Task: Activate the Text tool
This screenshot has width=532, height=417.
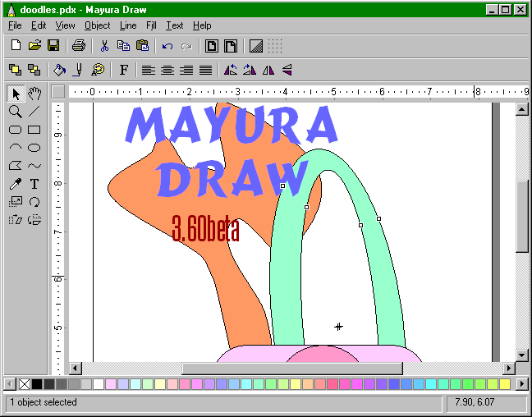Action: coord(34,184)
